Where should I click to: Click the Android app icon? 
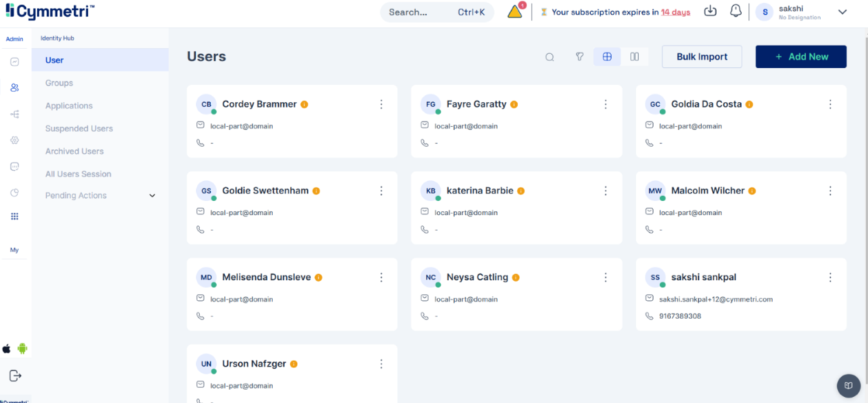[x=23, y=349]
